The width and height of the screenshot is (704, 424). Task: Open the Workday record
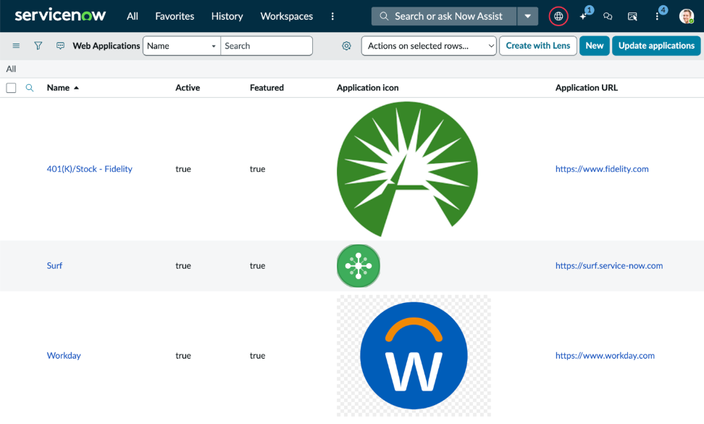click(x=64, y=355)
